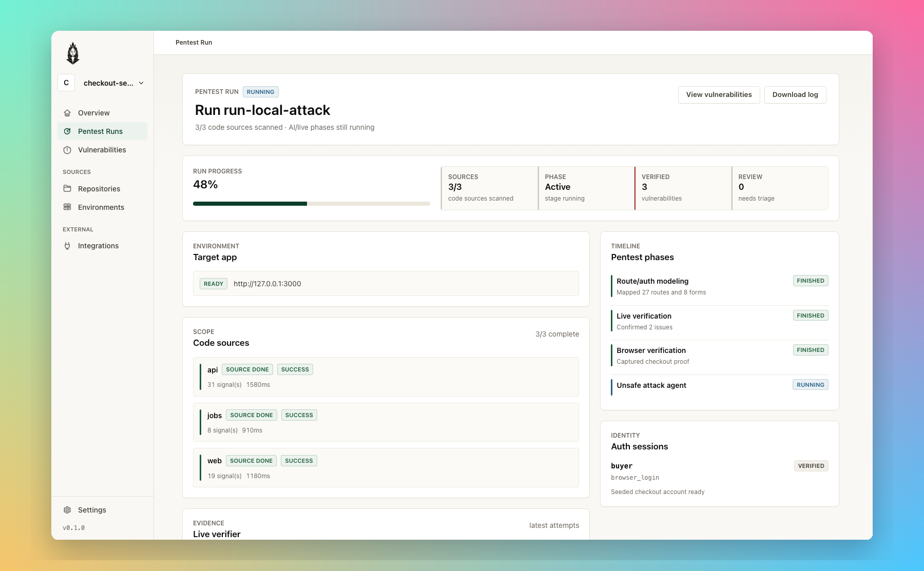Click SUCCESS badge on web row
Screen dimensions: 924x571
point(299,461)
